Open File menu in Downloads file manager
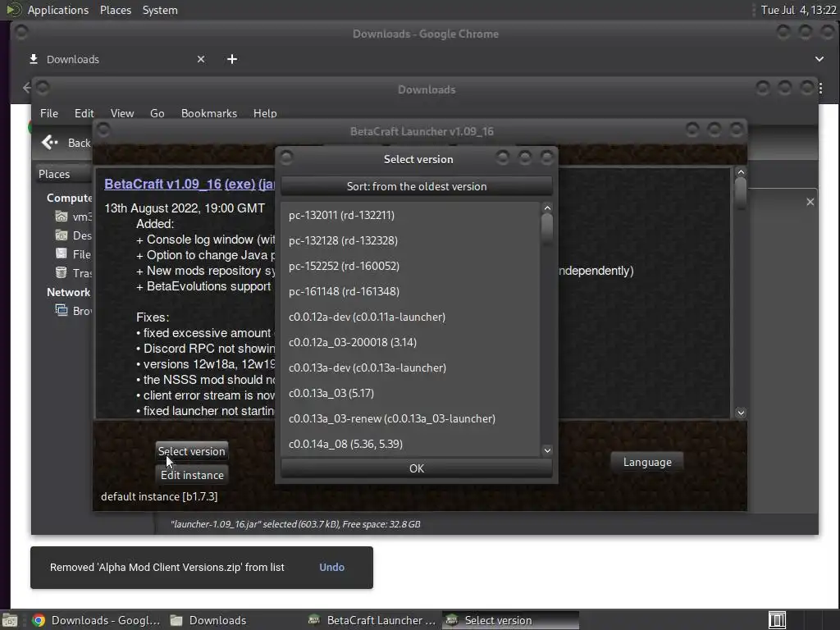 (48, 113)
